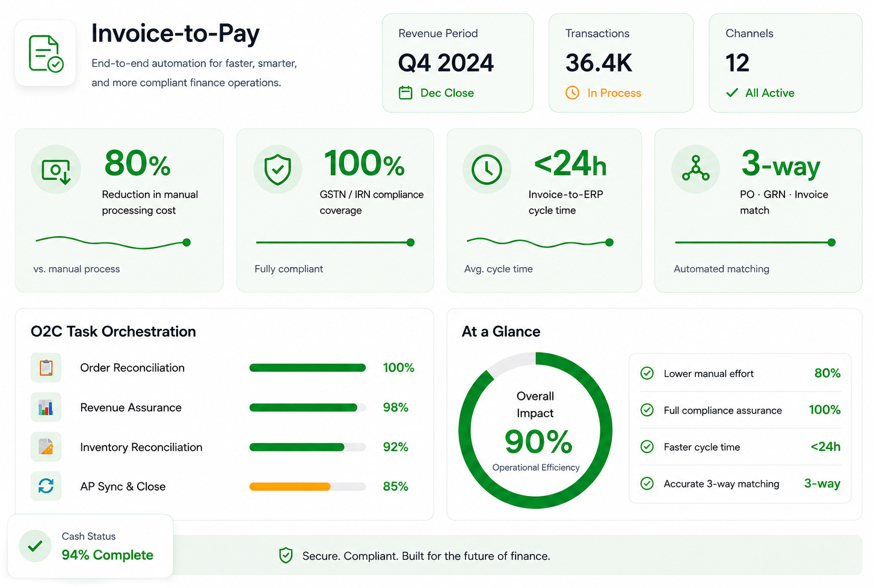
Task: Click the Revenue Assurance progress bar
Action: point(307,408)
